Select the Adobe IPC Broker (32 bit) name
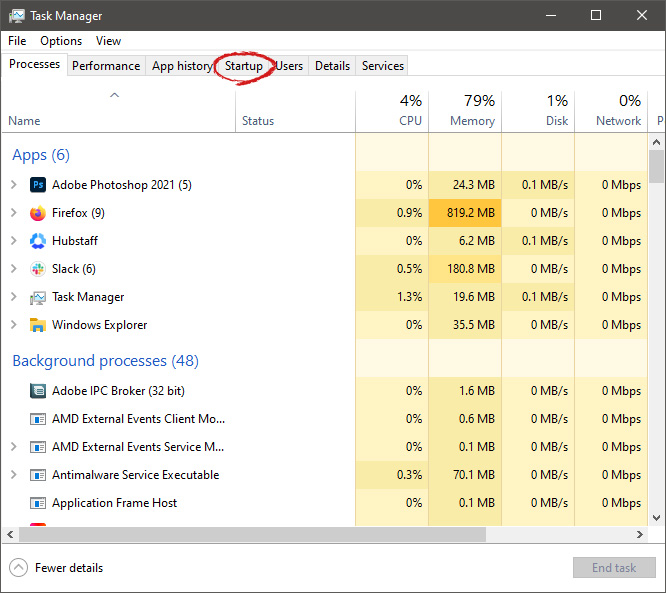The width and height of the screenshot is (666, 593). pos(118,391)
